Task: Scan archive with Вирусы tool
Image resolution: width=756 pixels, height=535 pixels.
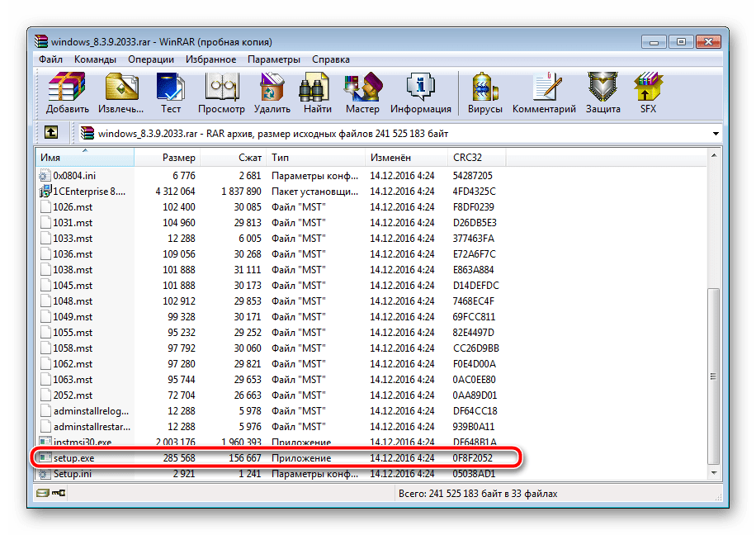Action: (x=485, y=92)
